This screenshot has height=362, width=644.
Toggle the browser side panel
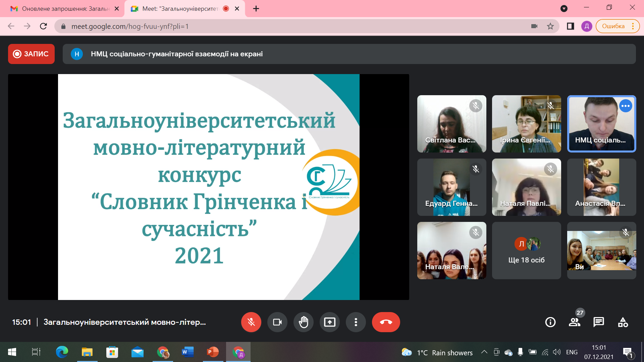[x=570, y=26]
